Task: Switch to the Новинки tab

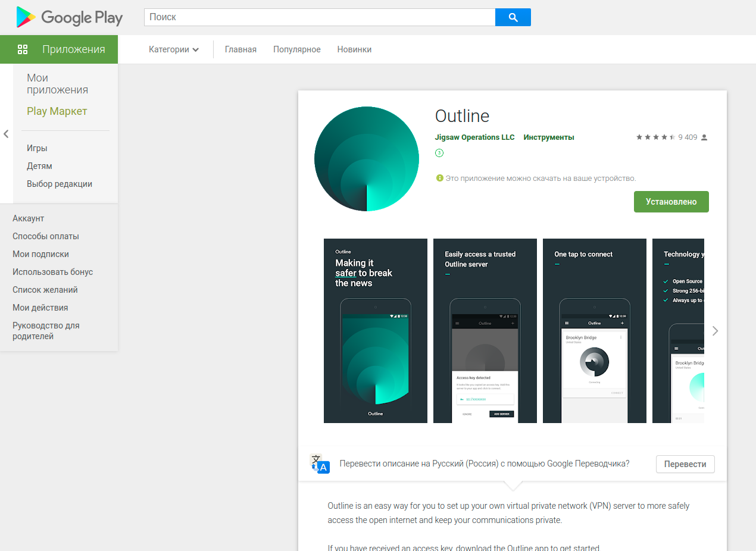Action: click(354, 49)
